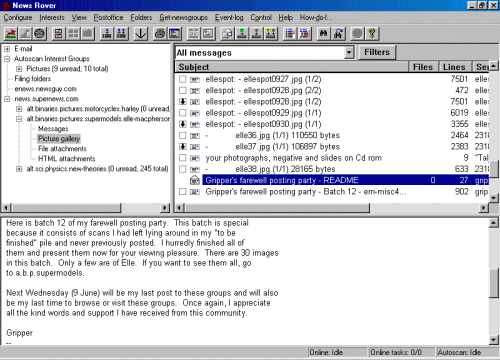The height and width of the screenshot is (360, 500).
Task: Click the News Rover title bar icon
Action: [6, 6]
